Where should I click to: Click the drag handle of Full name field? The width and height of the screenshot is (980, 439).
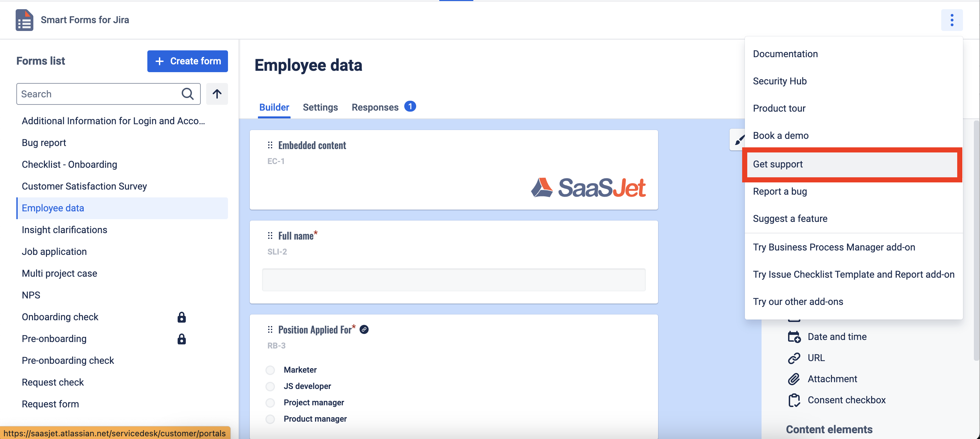(270, 236)
